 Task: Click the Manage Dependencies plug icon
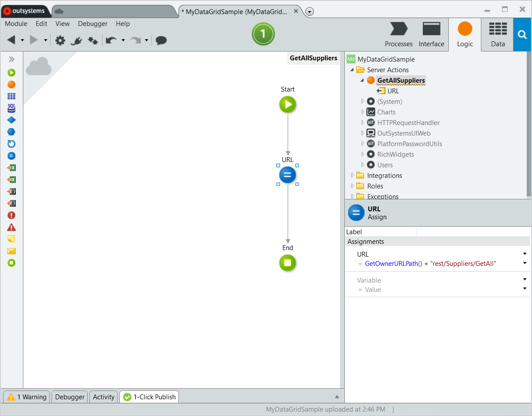click(x=76, y=40)
